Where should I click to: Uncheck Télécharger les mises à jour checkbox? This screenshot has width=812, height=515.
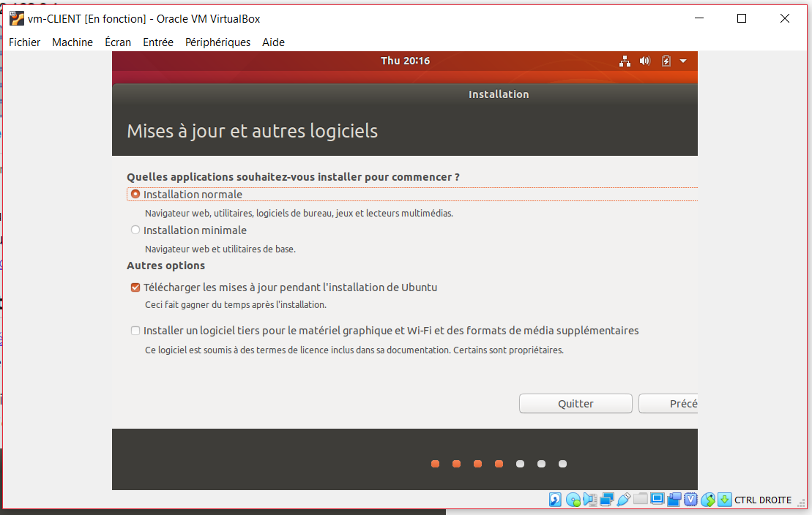click(135, 287)
